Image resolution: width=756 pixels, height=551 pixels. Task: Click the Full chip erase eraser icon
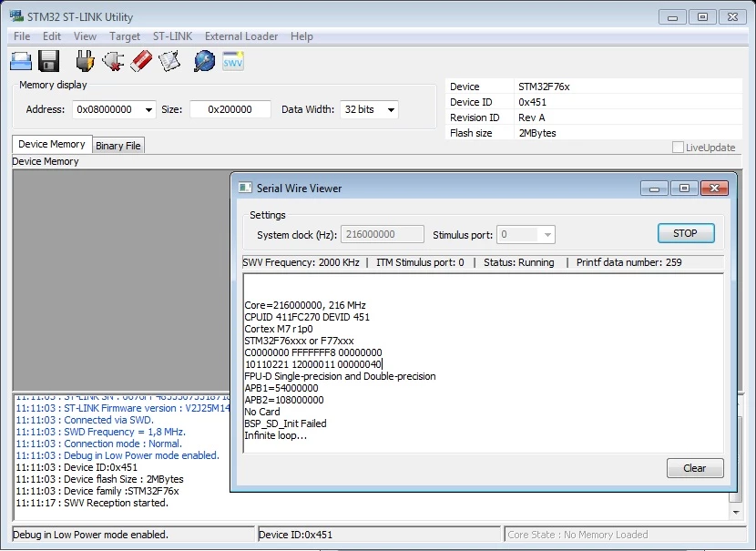tap(141, 62)
